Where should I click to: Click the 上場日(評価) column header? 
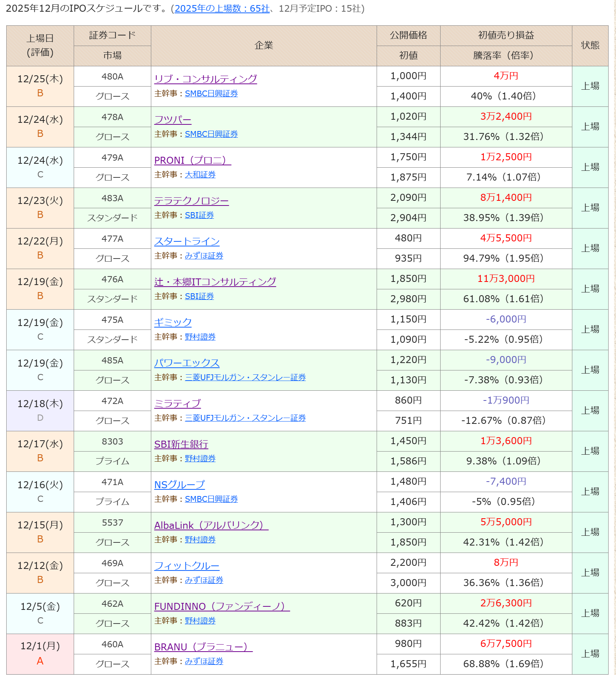[x=40, y=46]
